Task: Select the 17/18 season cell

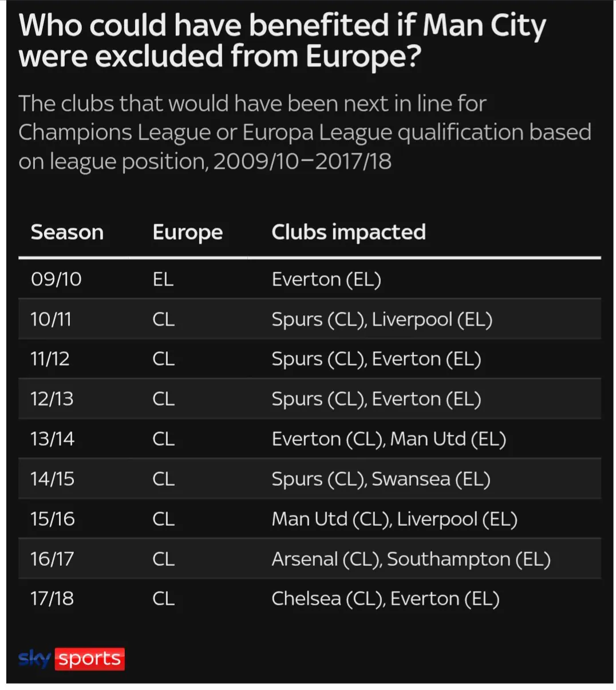Action: (x=52, y=599)
